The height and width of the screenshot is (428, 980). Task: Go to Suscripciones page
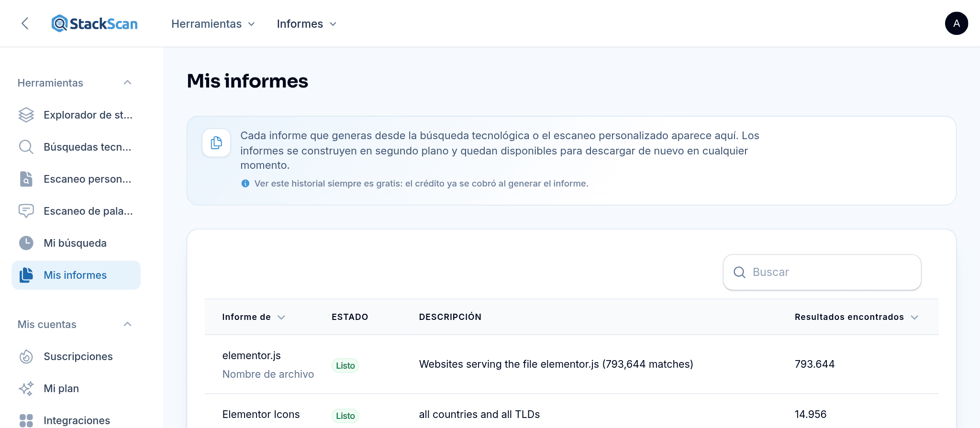click(76, 356)
